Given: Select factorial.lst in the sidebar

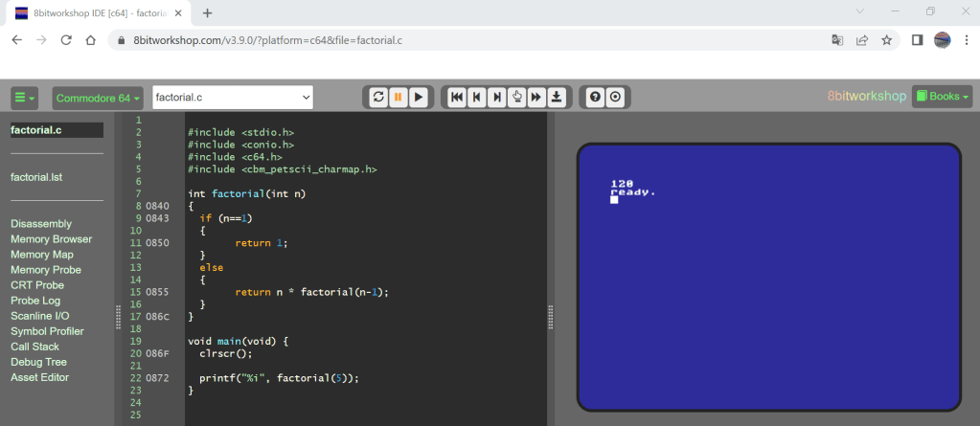Looking at the screenshot, I should (36, 177).
